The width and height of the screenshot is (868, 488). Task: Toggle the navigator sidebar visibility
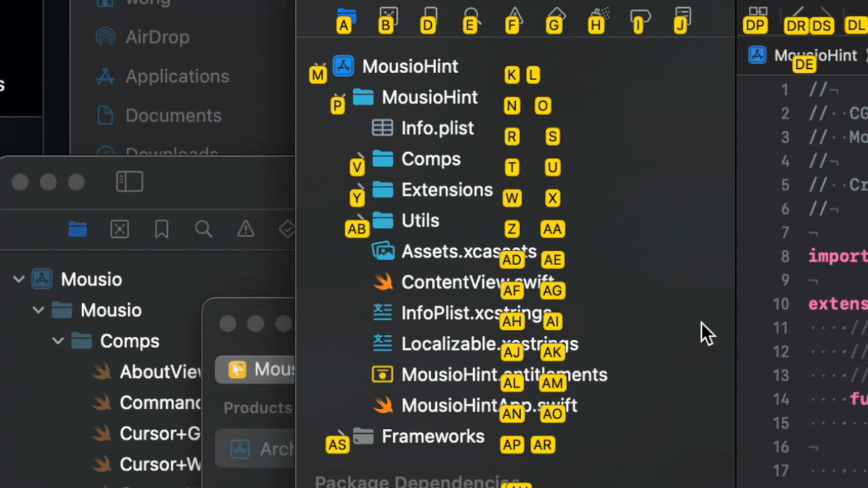(x=129, y=182)
